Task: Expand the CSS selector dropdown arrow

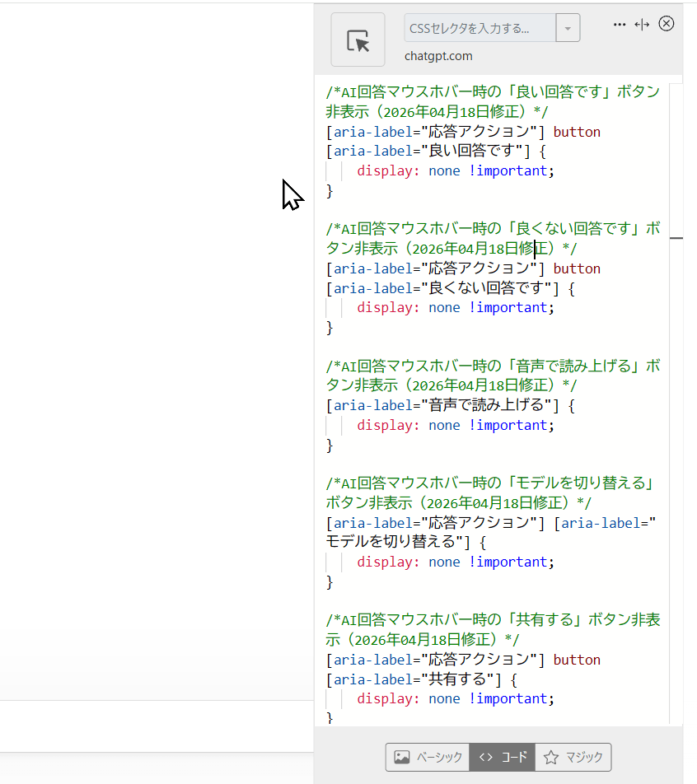Action: coord(568,28)
